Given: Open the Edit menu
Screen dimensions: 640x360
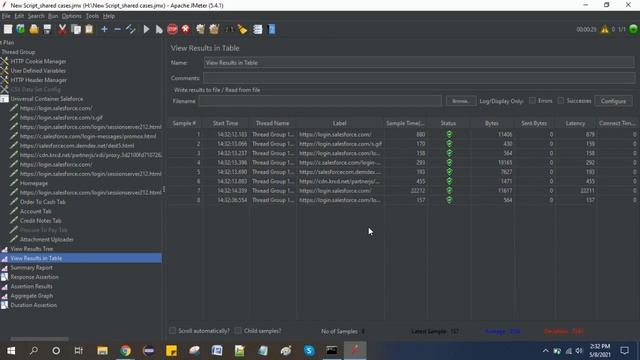Looking at the screenshot, I should click(19, 16).
